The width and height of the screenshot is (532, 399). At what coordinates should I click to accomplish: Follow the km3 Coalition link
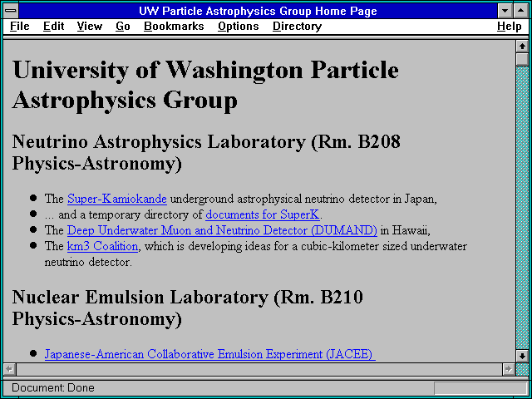coord(102,246)
